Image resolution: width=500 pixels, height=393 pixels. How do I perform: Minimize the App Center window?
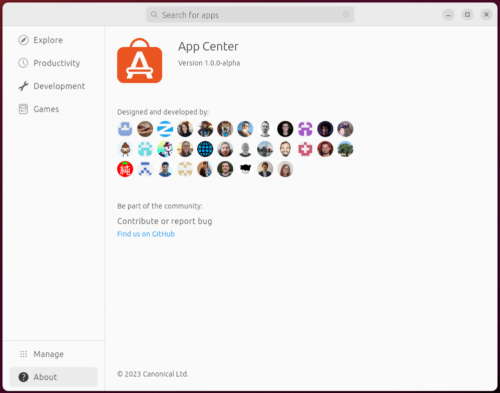tap(448, 15)
